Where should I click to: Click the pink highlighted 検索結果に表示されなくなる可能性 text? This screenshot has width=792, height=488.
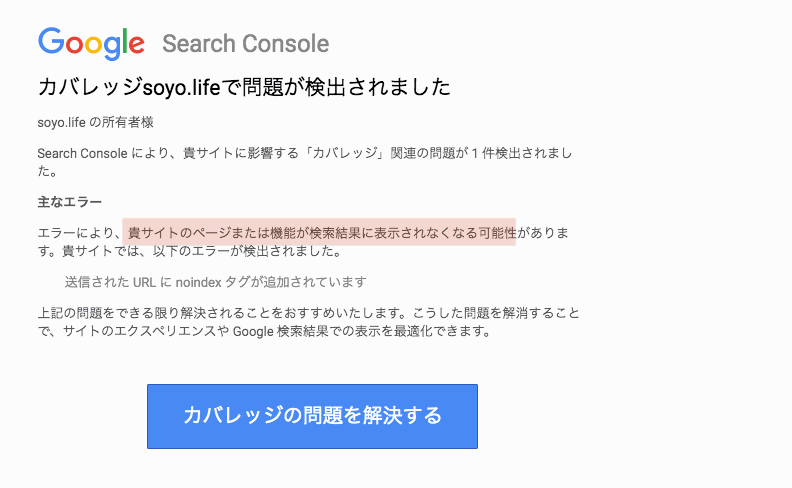(x=413, y=232)
